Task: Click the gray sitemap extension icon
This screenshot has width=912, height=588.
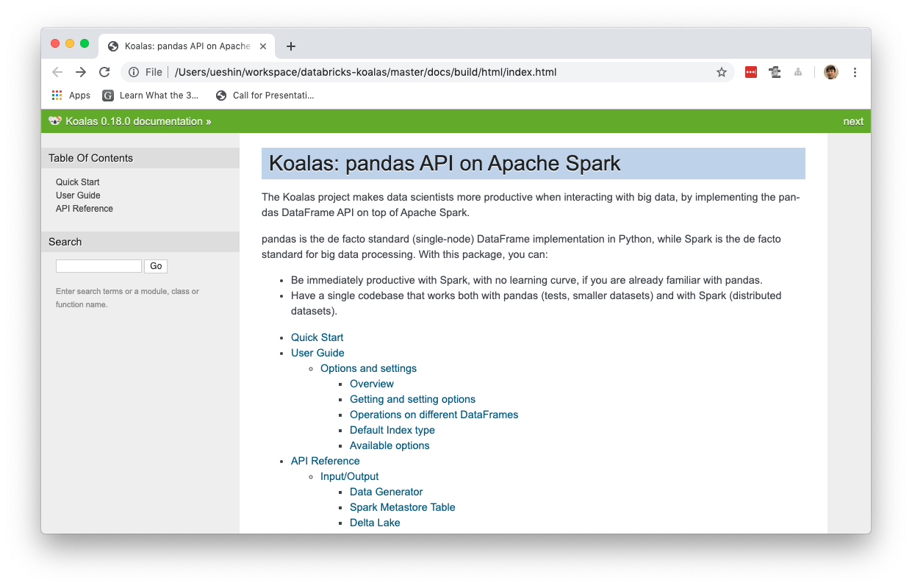Action: [798, 72]
